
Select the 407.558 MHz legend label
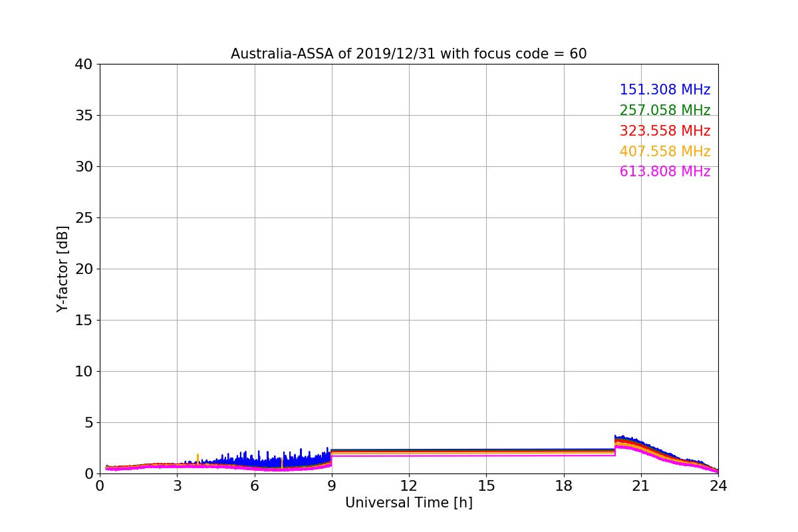[665, 152]
